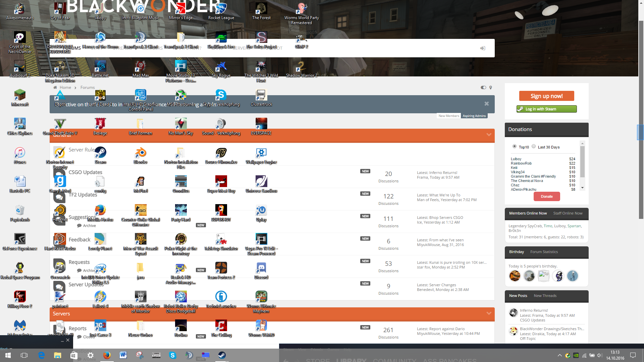
Task: Go to Home in the breadcrumb
Action: [65, 87]
